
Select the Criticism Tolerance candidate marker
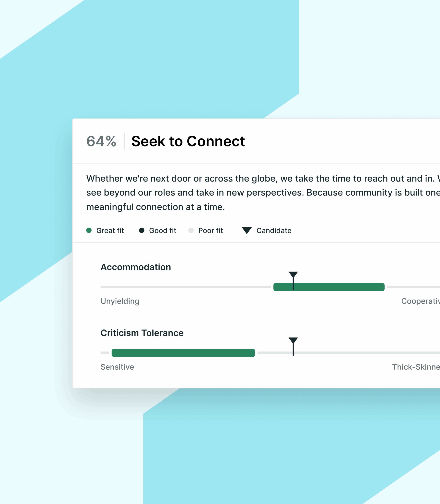pos(293,346)
